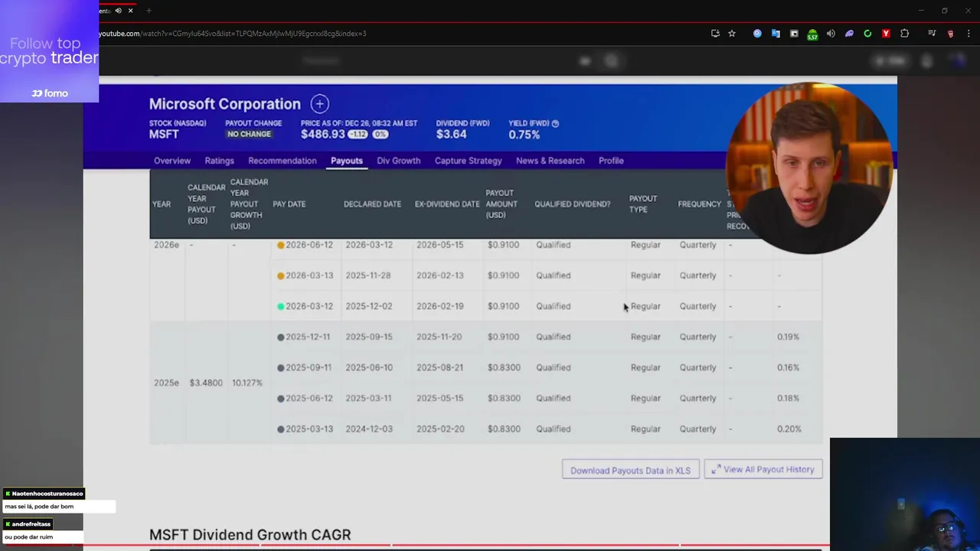980x551 pixels.
Task: Click the Pay Date column header
Action: click(x=289, y=204)
